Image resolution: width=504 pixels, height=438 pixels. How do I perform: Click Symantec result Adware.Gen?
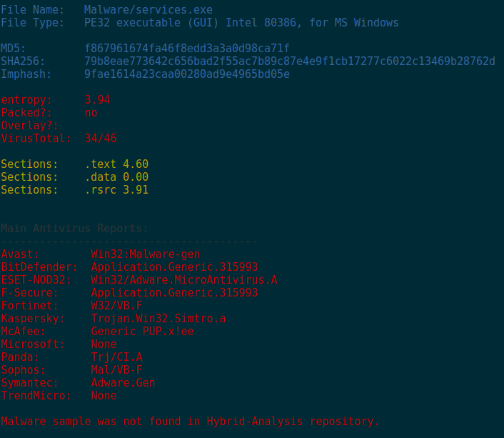click(123, 383)
